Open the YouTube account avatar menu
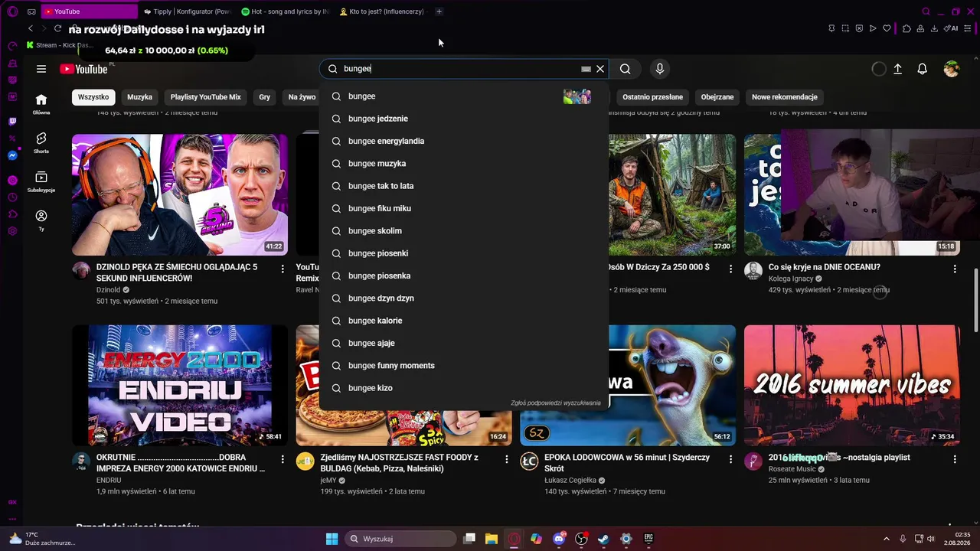This screenshot has height=551, width=980. click(x=952, y=69)
